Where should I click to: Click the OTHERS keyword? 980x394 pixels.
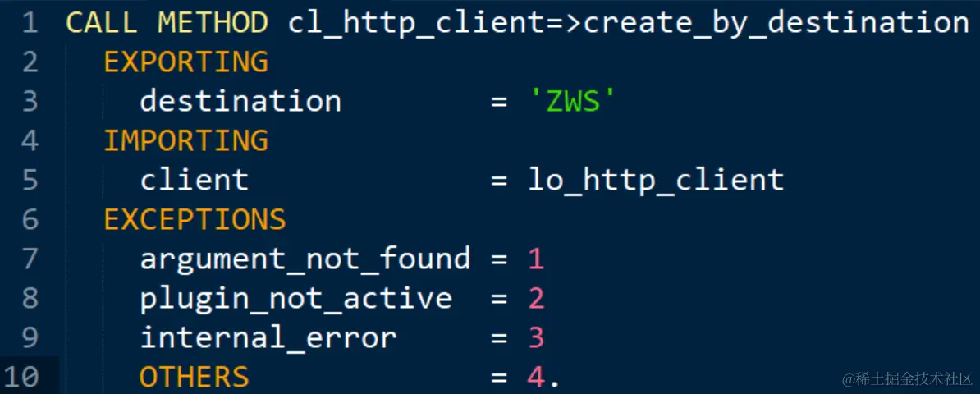point(195,377)
